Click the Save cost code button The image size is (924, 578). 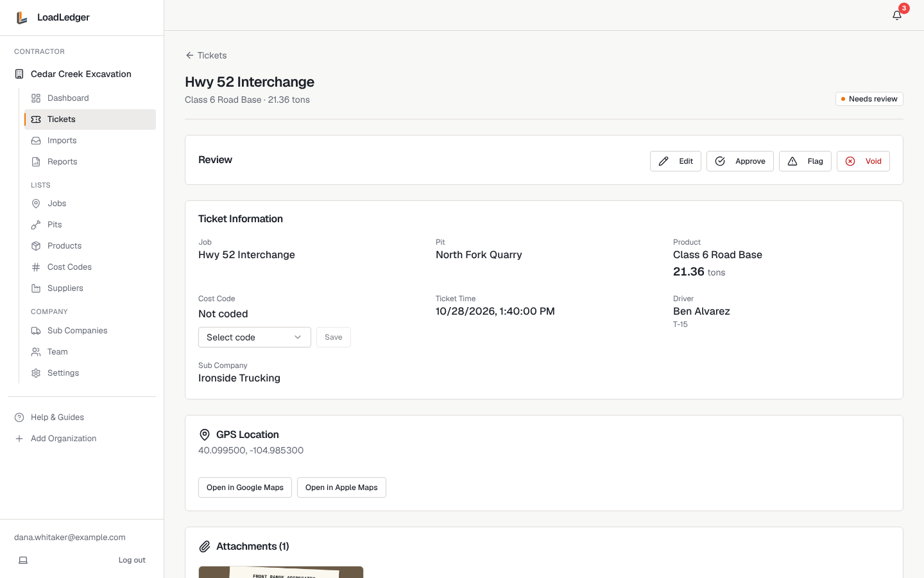pyautogui.click(x=334, y=337)
